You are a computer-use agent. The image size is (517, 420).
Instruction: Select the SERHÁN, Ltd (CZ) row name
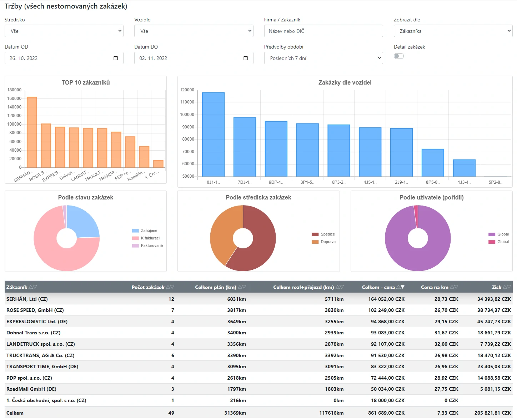point(27,299)
